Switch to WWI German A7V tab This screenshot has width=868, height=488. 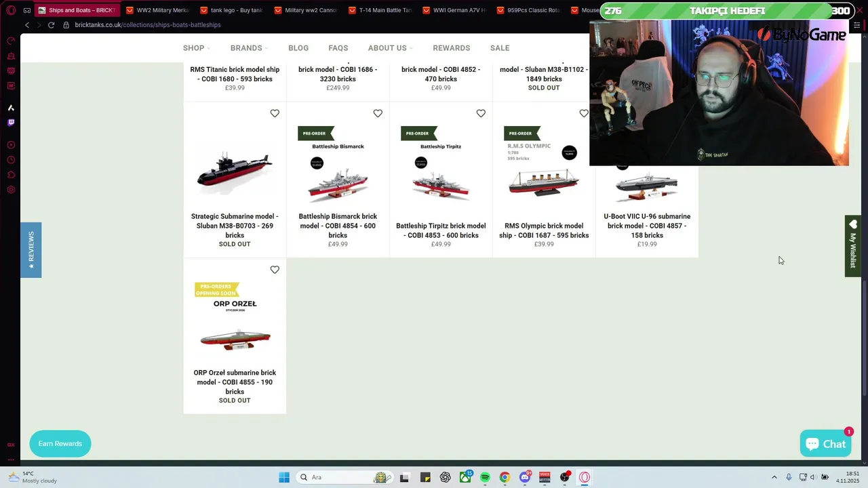point(454,10)
